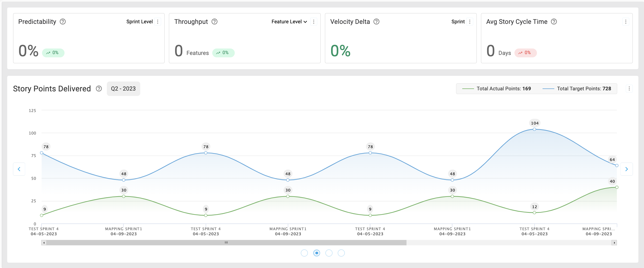The width and height of the screenshot is (644, 268).
Task: Toggle Total Target Points legend series
Action: [x=577, y=89]
